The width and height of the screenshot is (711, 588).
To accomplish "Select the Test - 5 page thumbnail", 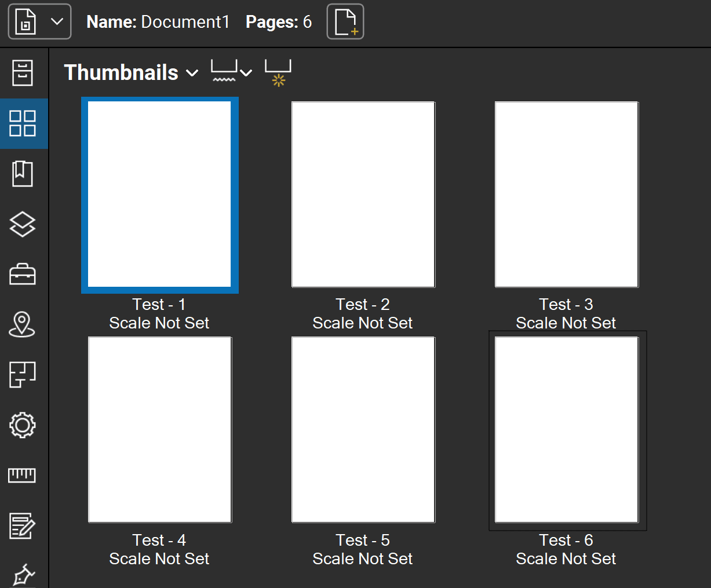I will pos(363,430).
